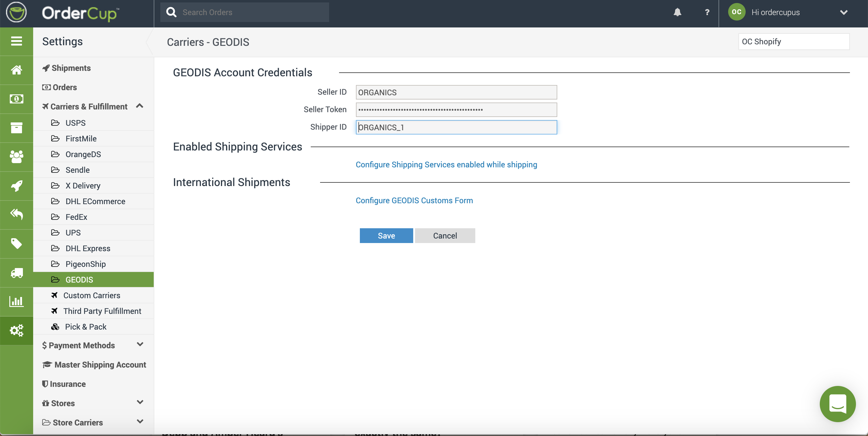Open Configure GEODIS Customs Form link

[414, 201]
